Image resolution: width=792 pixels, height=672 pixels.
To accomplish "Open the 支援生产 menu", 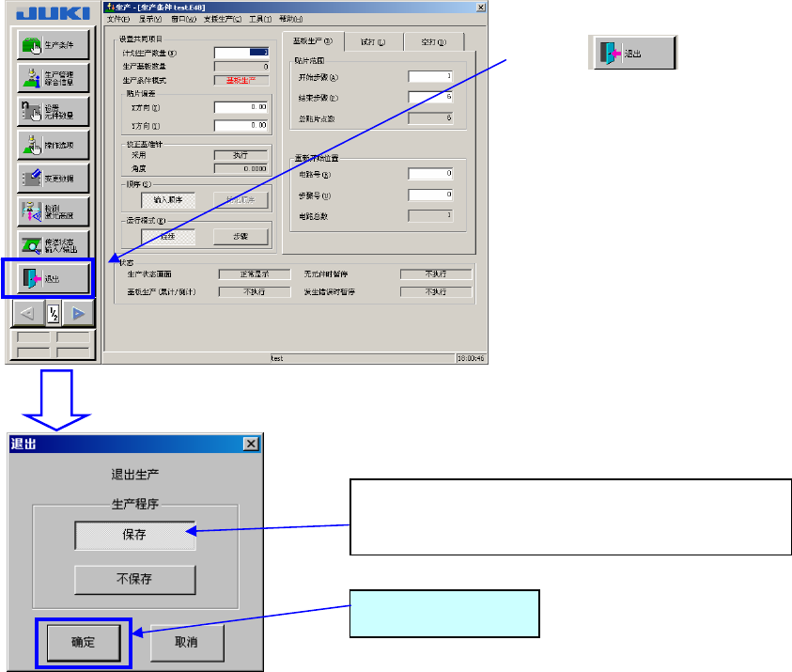I will [223, 19].
